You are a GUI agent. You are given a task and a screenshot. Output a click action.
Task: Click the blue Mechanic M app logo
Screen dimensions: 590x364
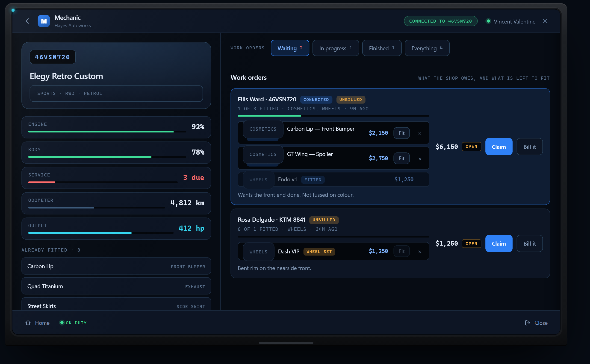44,21
